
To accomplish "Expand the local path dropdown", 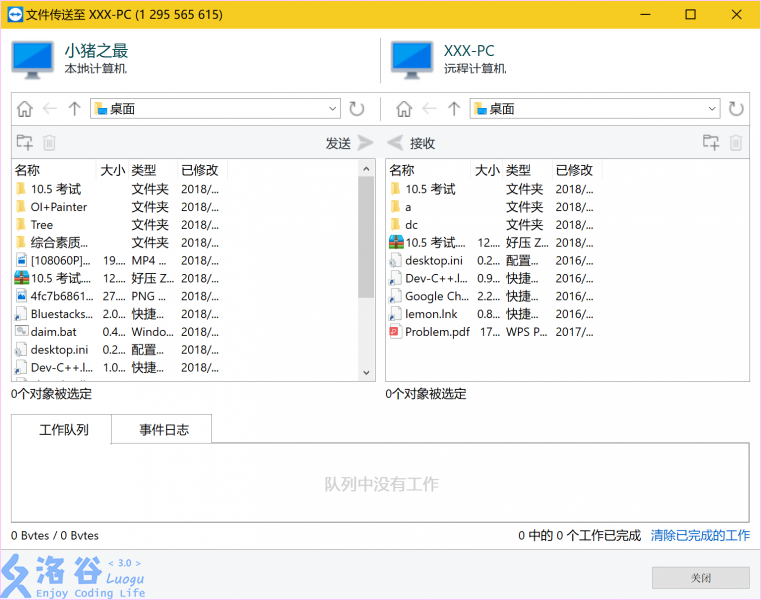I will click(333, 109).
